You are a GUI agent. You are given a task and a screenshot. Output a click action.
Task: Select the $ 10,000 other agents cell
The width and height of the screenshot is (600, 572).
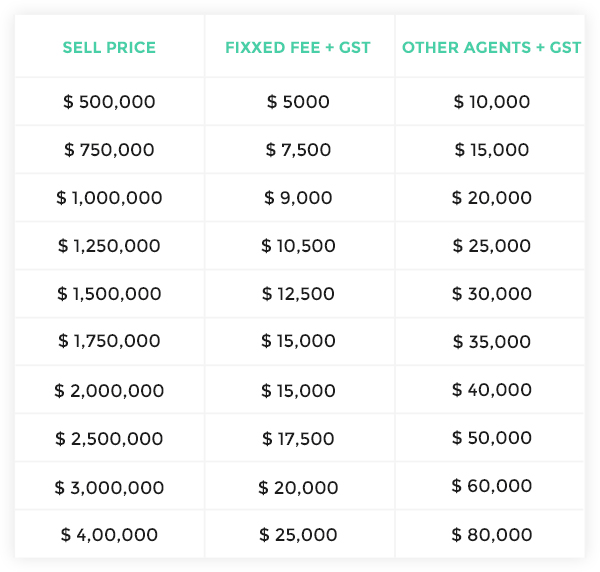[x=492, y=102]
